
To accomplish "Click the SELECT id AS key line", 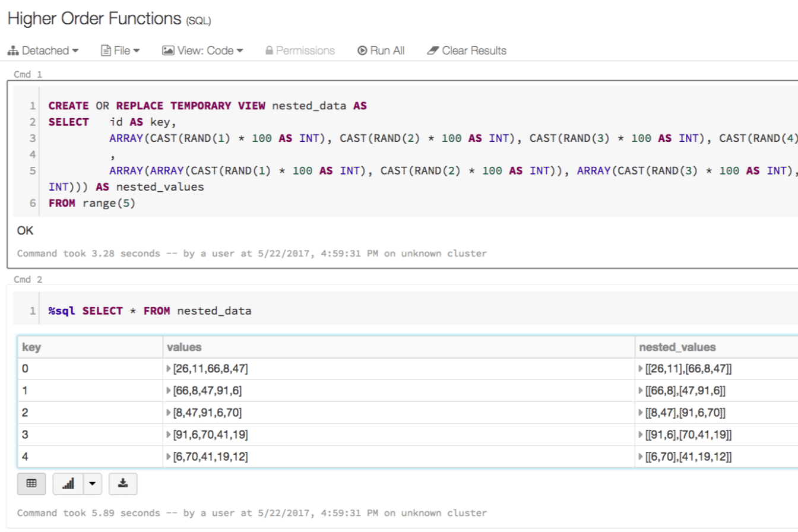I will pos(112,122).
